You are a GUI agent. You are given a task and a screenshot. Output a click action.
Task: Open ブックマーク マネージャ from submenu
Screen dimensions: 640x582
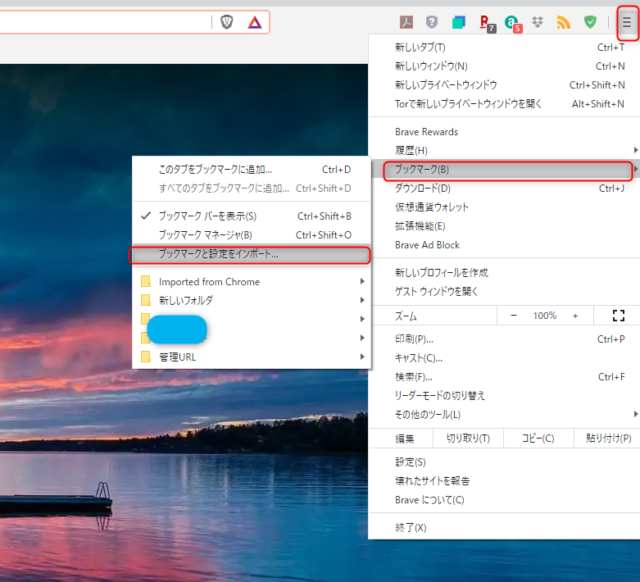205,235
